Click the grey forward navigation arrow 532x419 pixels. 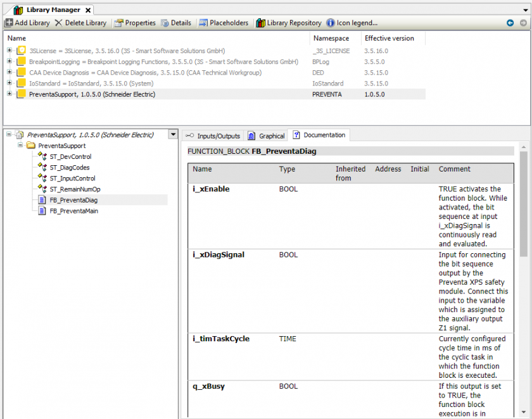coord(523,23)
